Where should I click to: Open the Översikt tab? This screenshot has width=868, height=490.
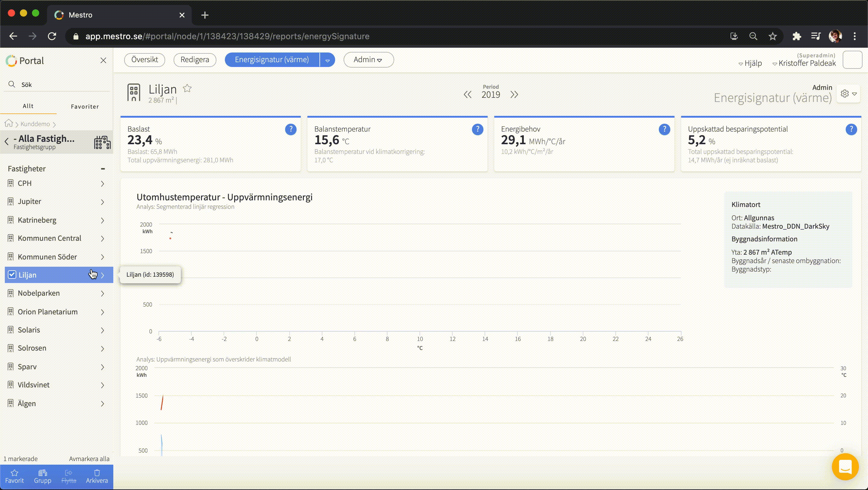(x=145, y=60)
